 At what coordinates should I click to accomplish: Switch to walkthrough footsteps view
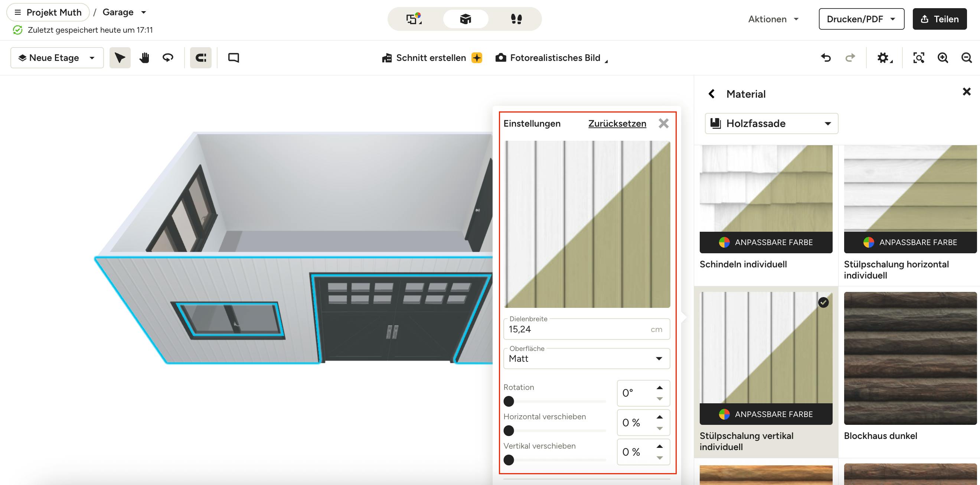click(x=516, y=19)
